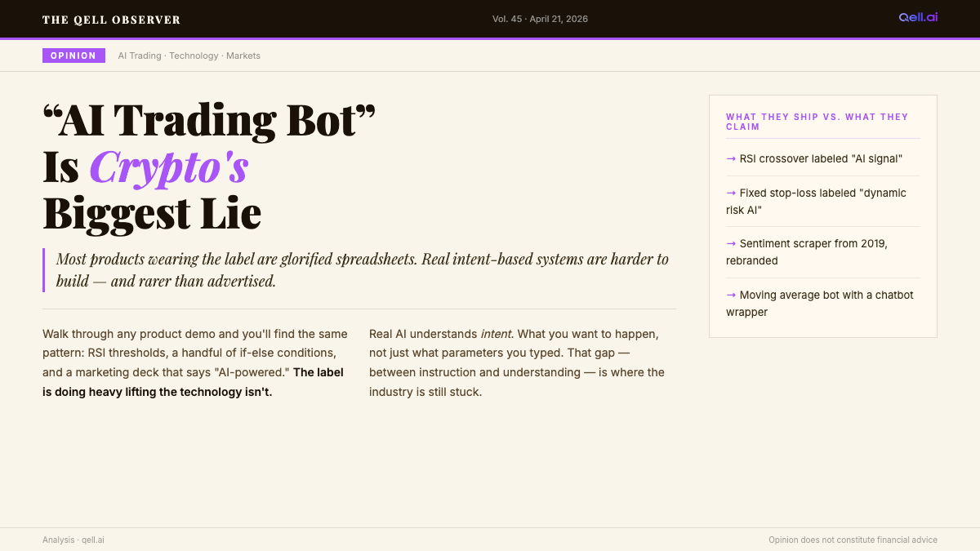Click the arrow beside RSI crossover item
The image size is (980, 551).
click(731, 158)
